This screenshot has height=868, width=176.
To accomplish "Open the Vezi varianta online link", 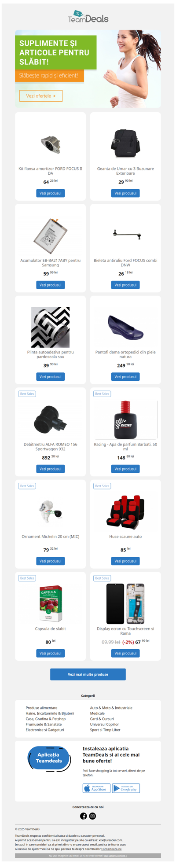I will (115, 856).
